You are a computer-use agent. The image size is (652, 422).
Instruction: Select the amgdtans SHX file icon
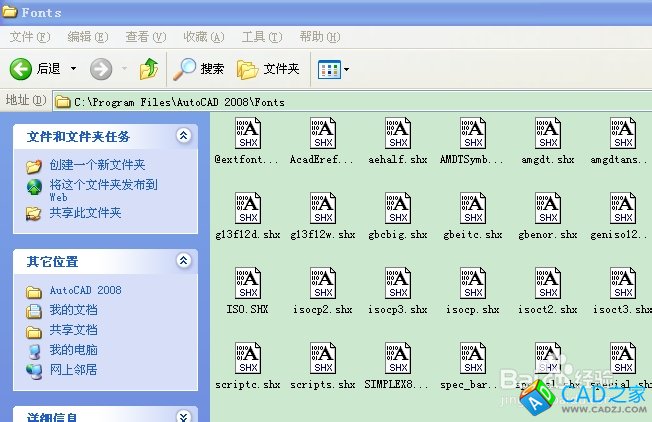point(623,133)
